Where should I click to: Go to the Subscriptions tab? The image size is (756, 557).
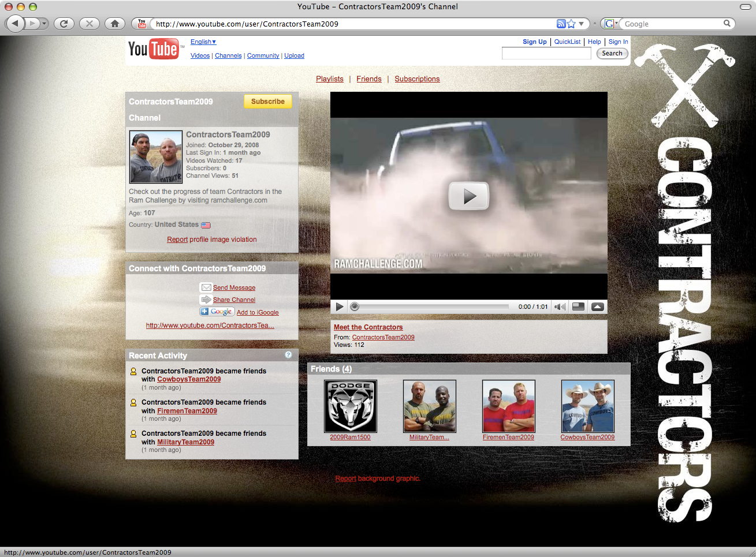[x=417, y=79]
